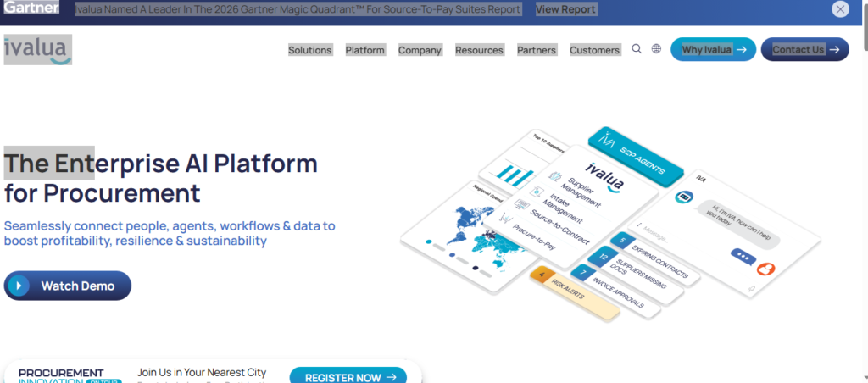The width and height of the screenshot is (868, 383).
Task: Click the S2P Agents tile in illustration
Action: pos(636,157)
